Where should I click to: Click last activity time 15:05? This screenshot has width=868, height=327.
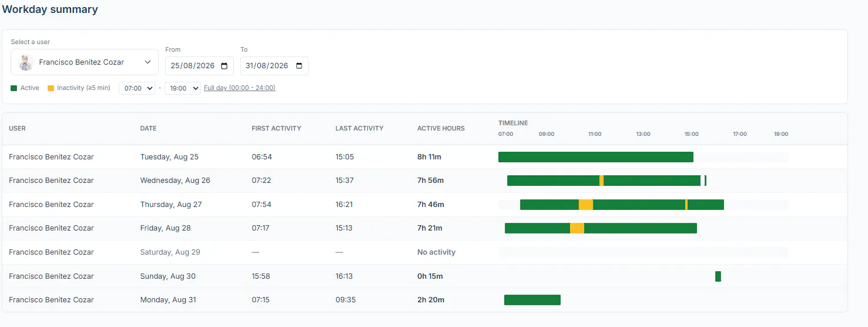point(344,157)
